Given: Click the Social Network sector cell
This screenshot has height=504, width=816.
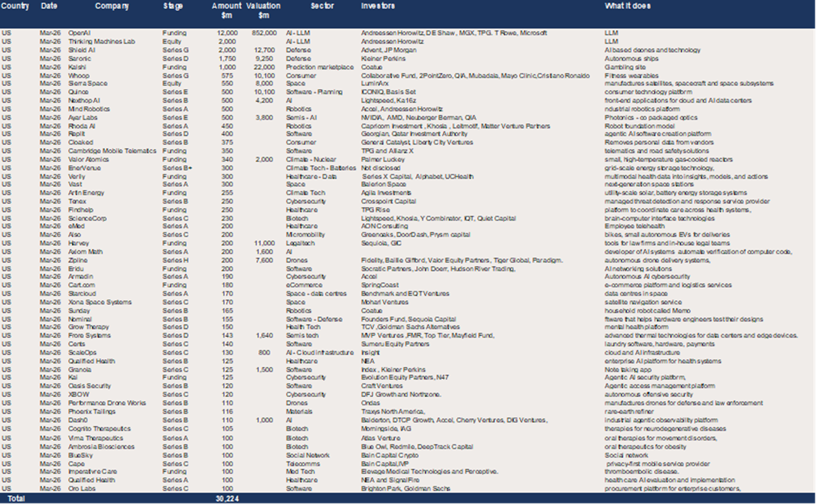Looking at the screenshot, I should (308, 456).
